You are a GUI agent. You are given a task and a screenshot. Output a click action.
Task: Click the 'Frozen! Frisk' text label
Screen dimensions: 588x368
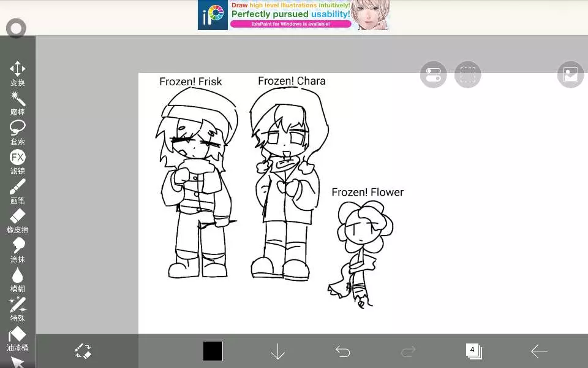coord(190,82)
